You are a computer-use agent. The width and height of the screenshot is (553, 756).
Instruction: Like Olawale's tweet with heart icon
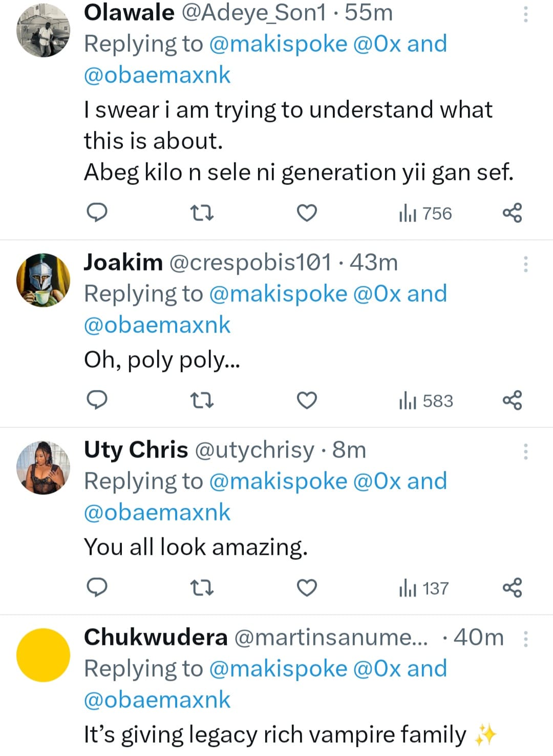(x=307, y=213)
